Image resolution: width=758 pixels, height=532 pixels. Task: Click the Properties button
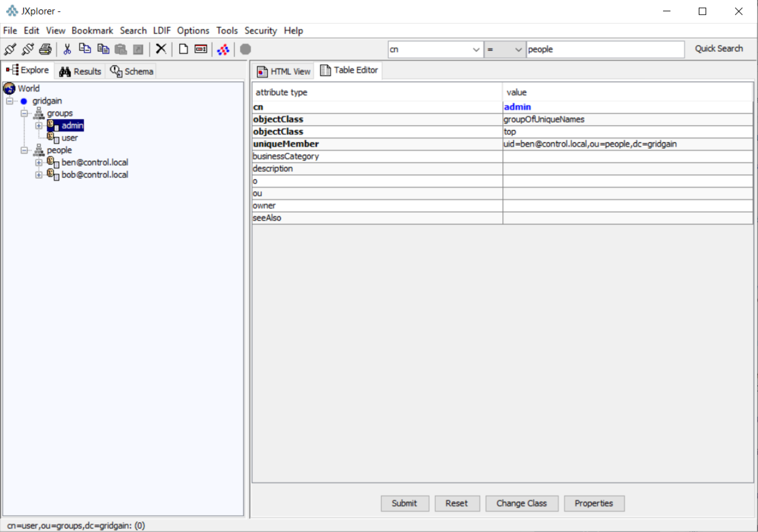594,504
